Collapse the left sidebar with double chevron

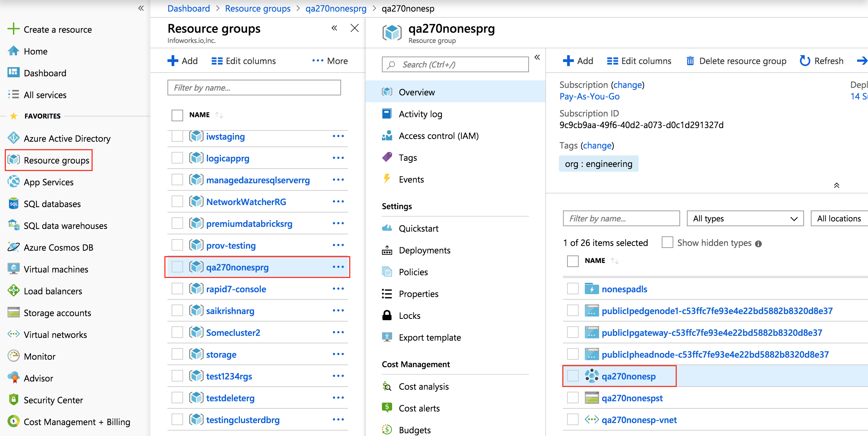coord(141,8)
